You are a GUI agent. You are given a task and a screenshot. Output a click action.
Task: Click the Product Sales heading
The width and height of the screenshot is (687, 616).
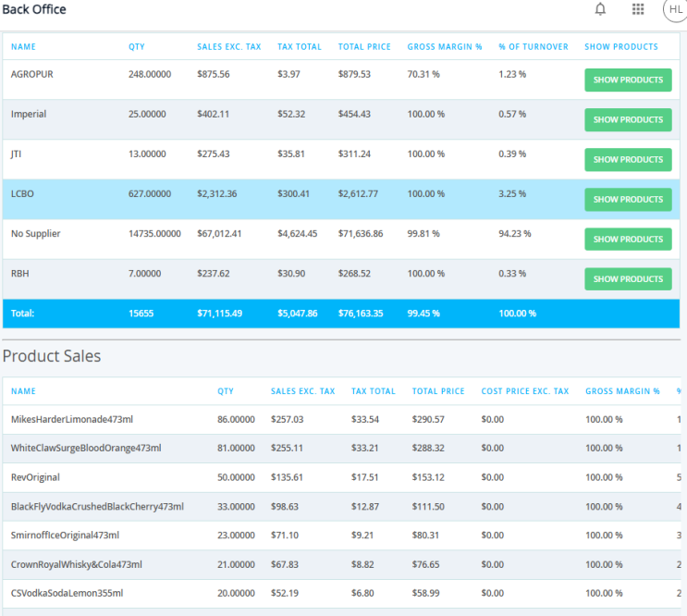(x=52, y=356)
